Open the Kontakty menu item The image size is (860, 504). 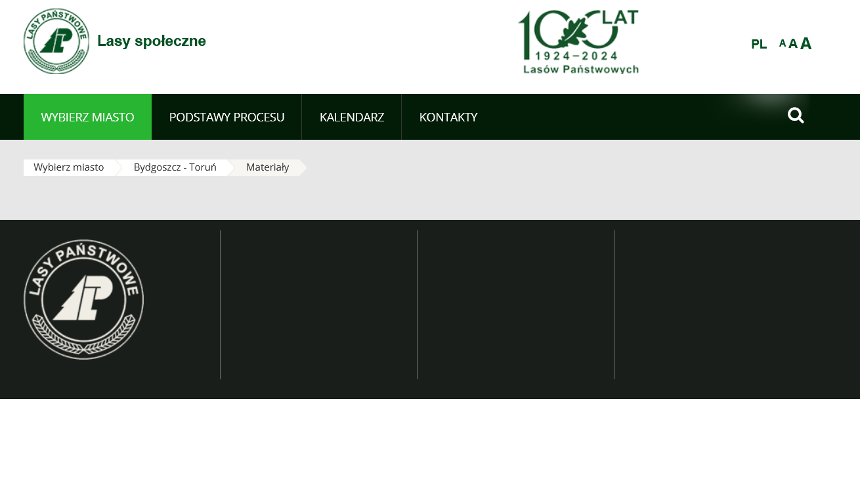[448, 117]
